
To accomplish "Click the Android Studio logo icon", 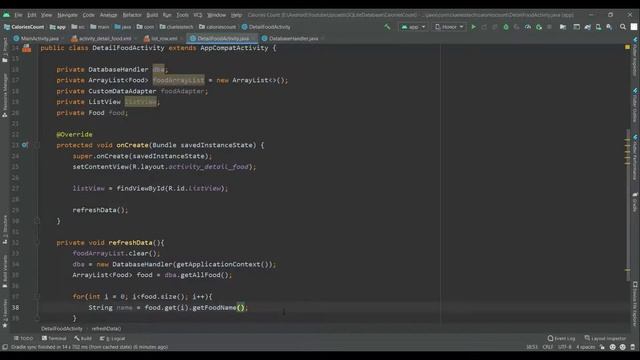I will coord(6,15).
